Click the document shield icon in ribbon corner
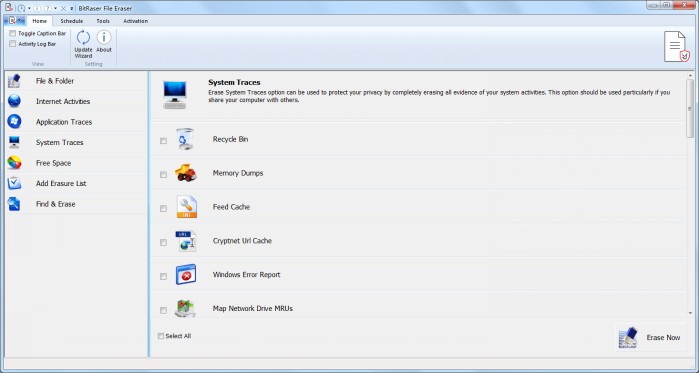 [677, 47]
